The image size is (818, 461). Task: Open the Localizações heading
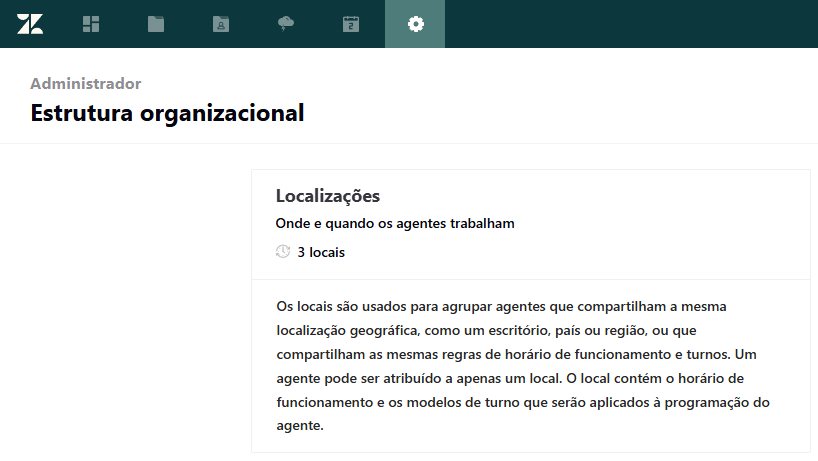coord(327,196)
